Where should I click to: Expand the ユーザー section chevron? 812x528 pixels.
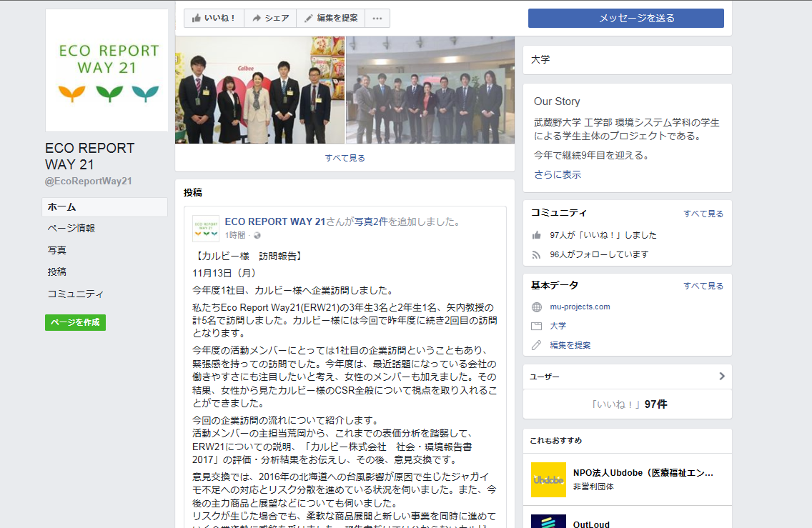[x=721, y=377]
